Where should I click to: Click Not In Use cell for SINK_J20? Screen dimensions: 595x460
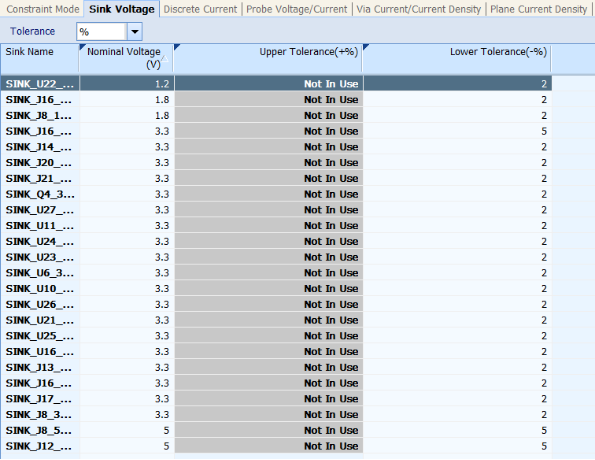click(269, 162)
